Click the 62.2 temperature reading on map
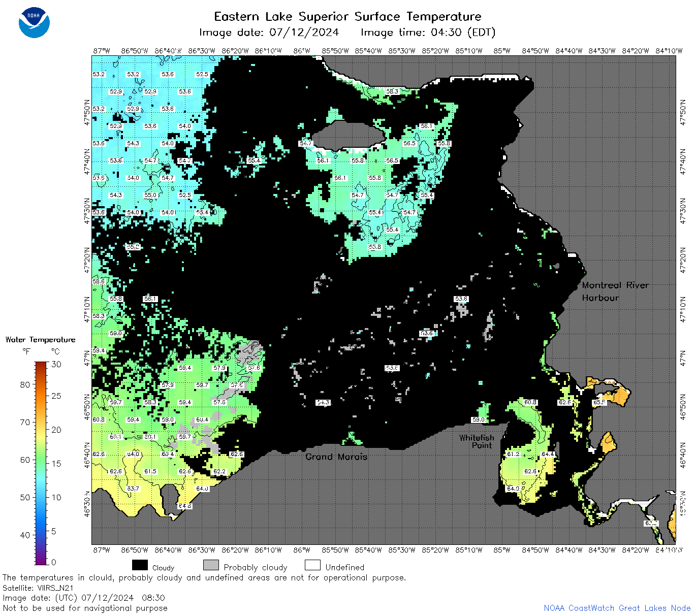The image size is (696, 616). click(x=219, y=471)
